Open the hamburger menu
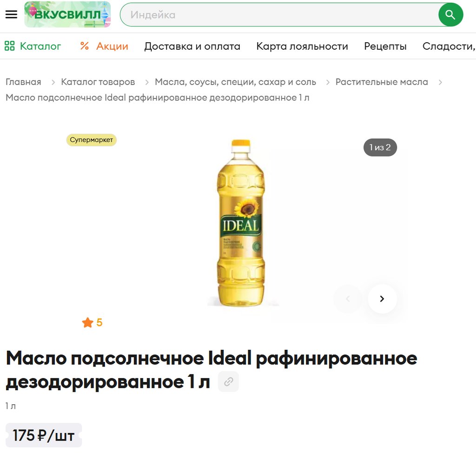 click(x=11, y=14)
